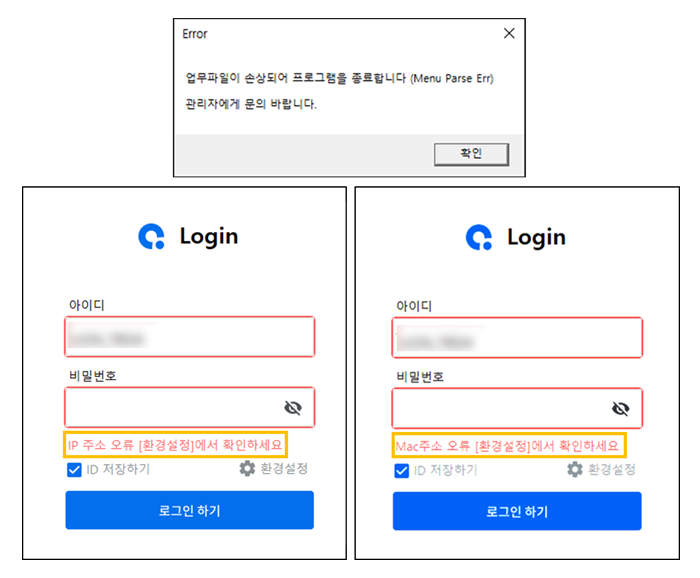Screen dimensions: 700x578
Task: Click 환경설정 text label in right login
Action: click(612, 470)
